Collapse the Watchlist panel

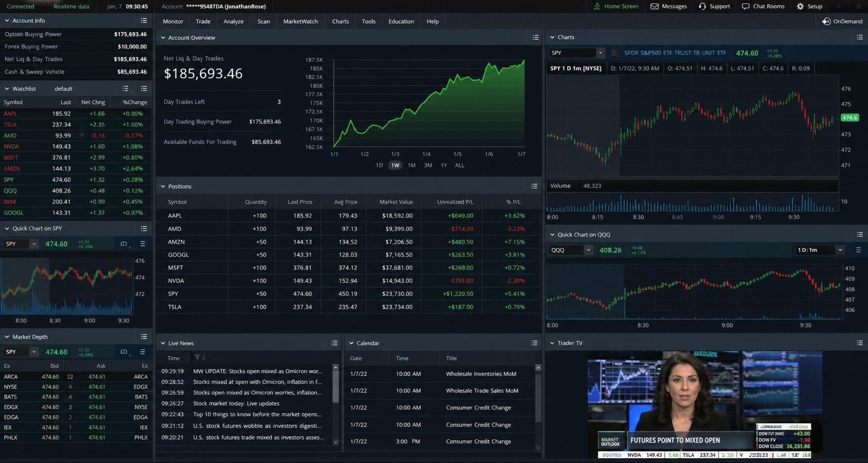(x=7, y=88)
